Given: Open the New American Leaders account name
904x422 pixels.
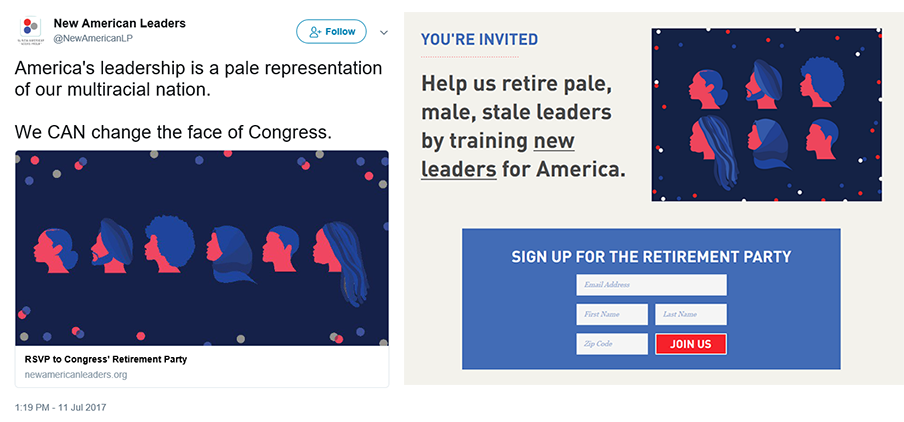Looking at the screenshot, I should click(x=119, y=24).
